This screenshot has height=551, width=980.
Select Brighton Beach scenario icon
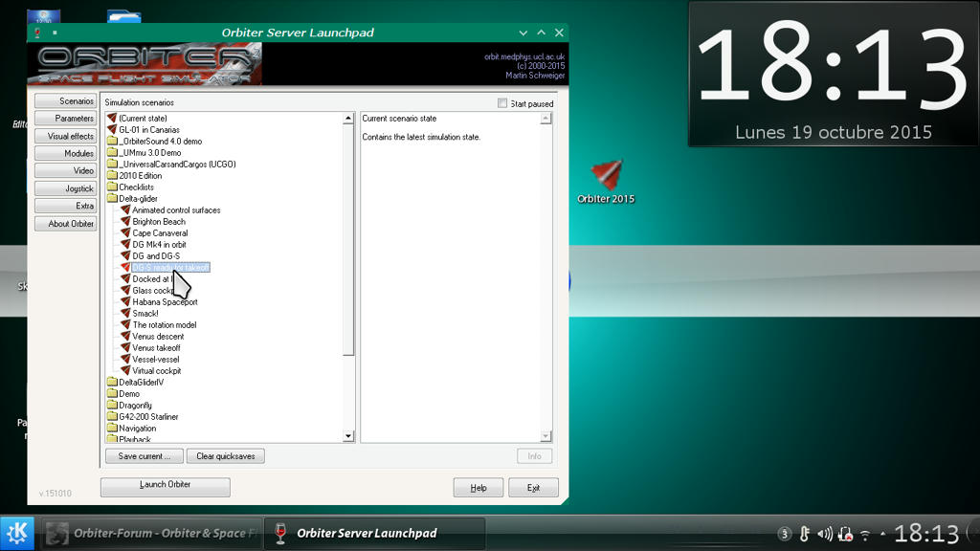click(125, 221)
